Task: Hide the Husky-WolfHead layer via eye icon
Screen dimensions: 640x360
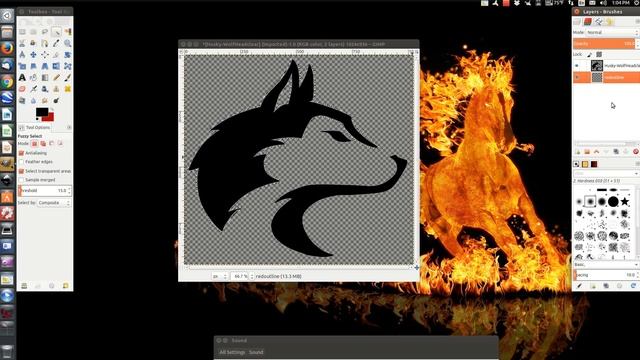Action: tap(577, 66)
